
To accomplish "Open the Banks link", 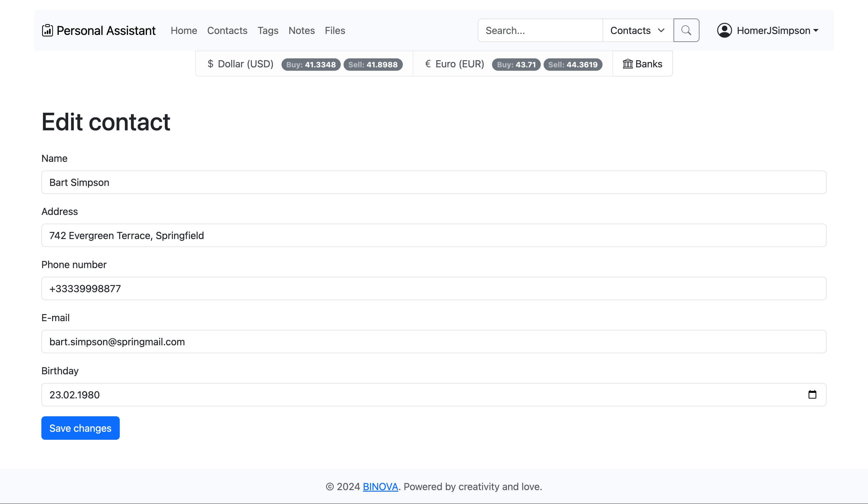I will point(642,64).
